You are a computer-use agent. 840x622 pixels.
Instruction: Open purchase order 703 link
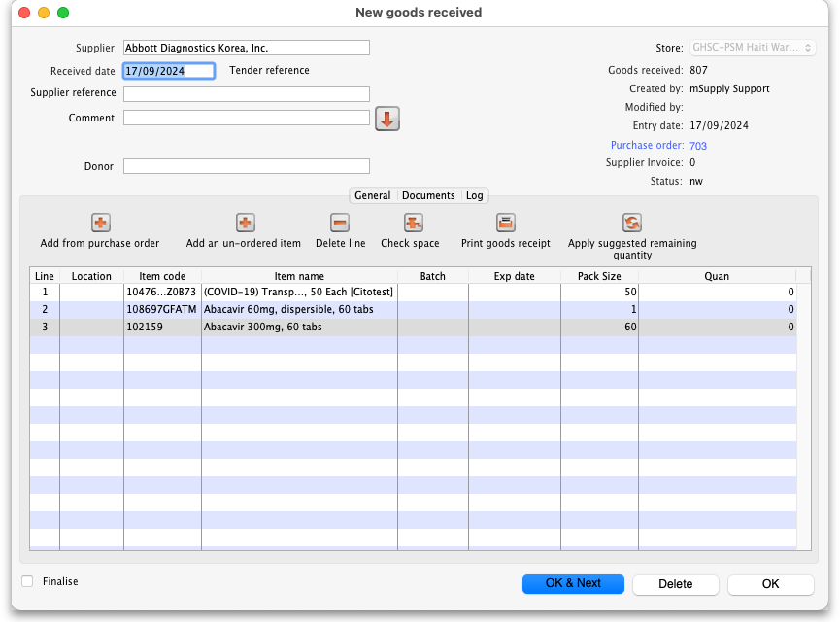(697, 146)
